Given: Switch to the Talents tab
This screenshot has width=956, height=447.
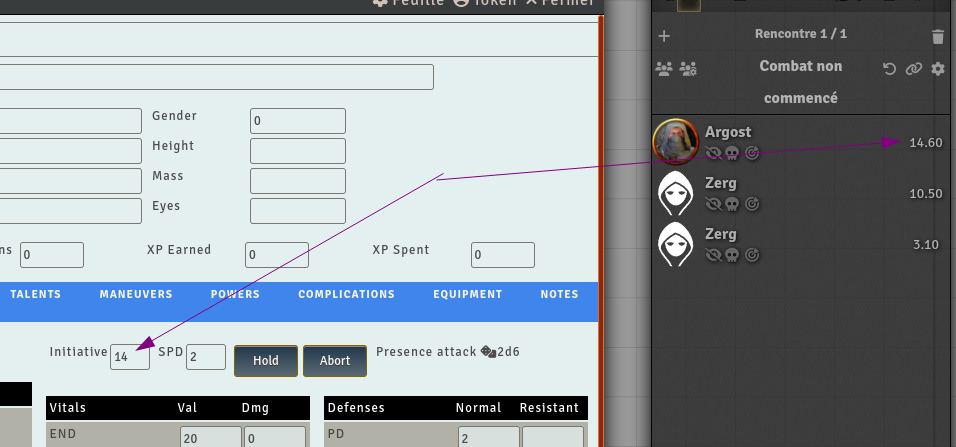Looking at the screenshot, I should 36,294.
